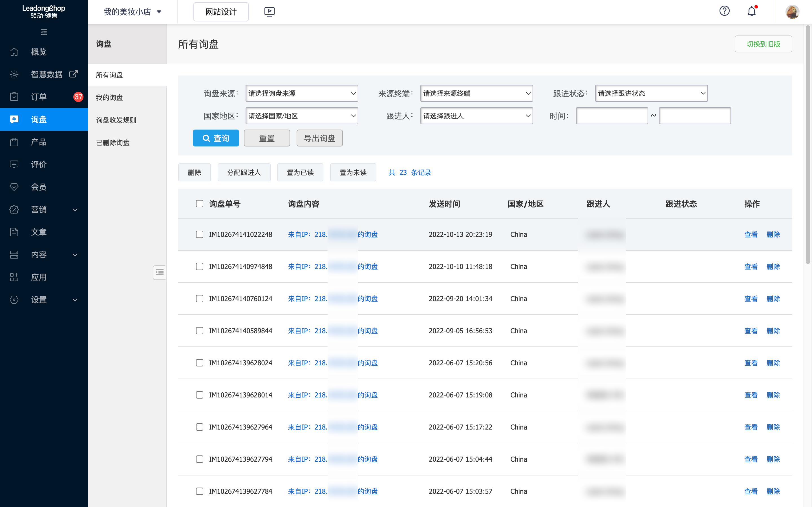
Task: Open the 跟进状态 follow-up status dropdown
Action: pos(651,93)
